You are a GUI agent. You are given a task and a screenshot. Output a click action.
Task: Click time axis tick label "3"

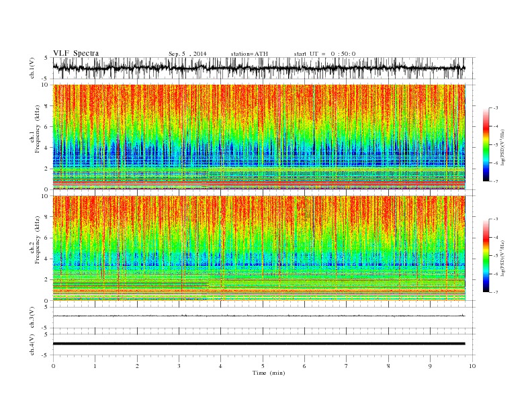[179, 366]
